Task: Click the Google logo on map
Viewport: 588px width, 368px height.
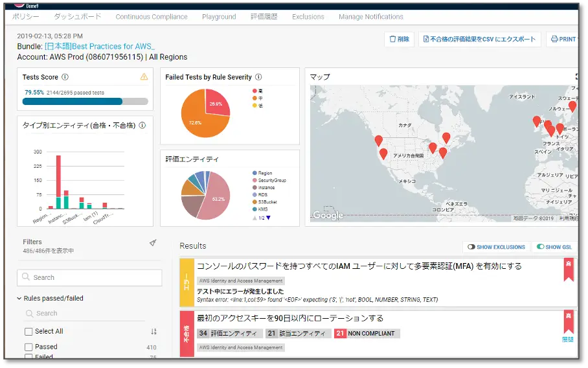Action: click(328, 215)
